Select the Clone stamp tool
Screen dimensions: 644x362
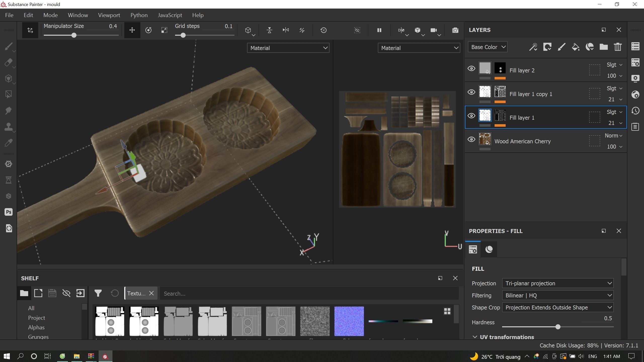(x=9, y=127)
